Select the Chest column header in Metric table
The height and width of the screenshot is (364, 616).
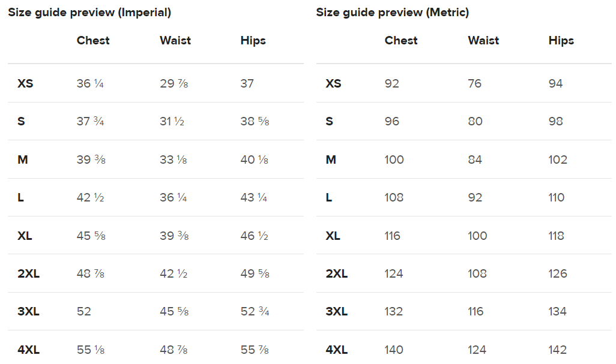(401, 41)
